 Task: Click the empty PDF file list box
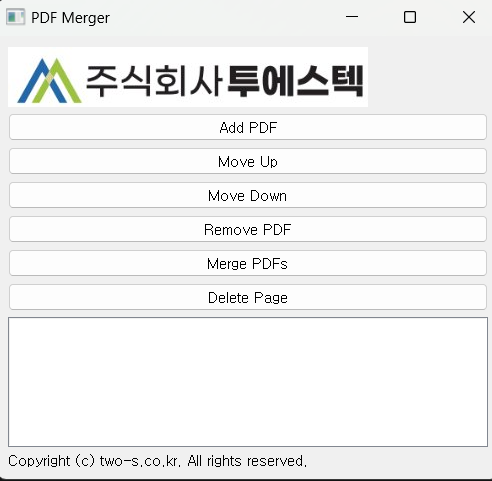[248, 382]
